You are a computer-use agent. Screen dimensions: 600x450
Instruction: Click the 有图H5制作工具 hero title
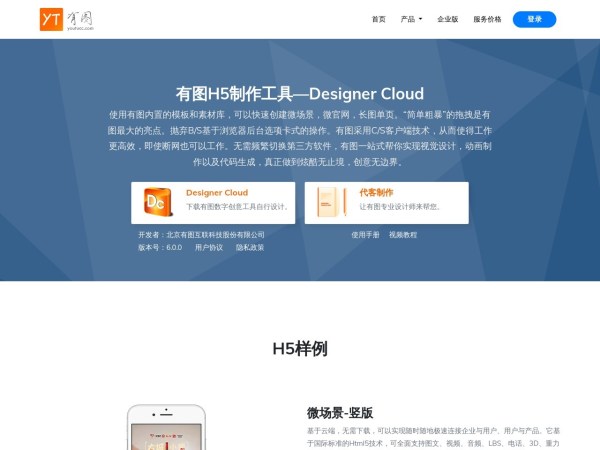[299, 93]
